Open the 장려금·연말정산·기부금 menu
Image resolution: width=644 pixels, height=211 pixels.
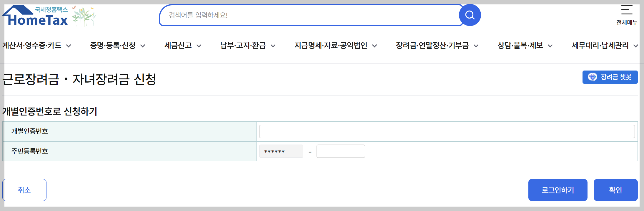click(432, 45)
